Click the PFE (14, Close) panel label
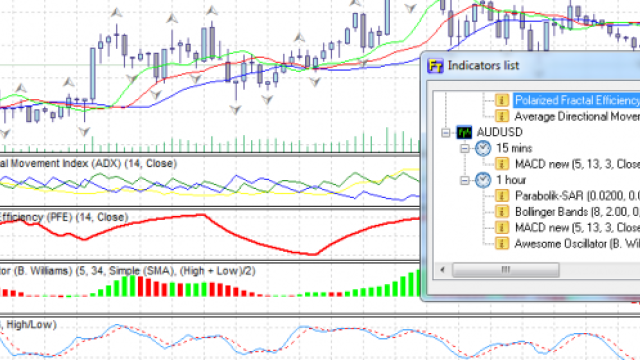640x360 pixels. pos(64,217)
